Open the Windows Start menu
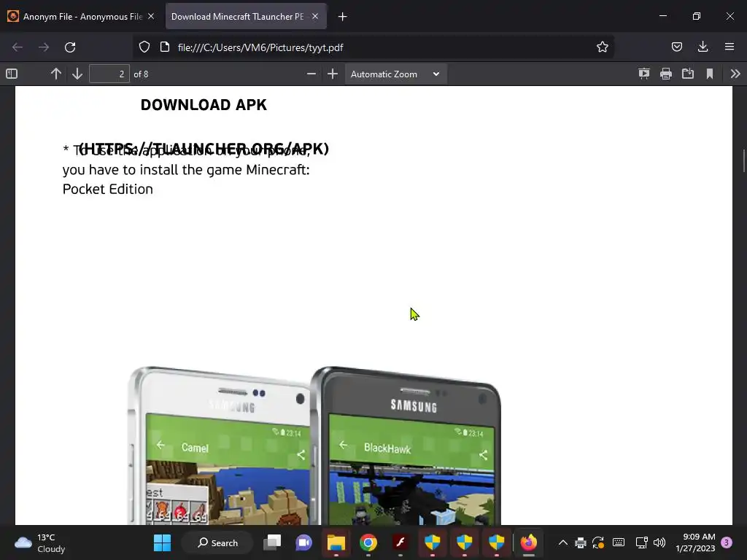Image resolution: width=747 pixels, height=560 pixels. click(162, 542)
